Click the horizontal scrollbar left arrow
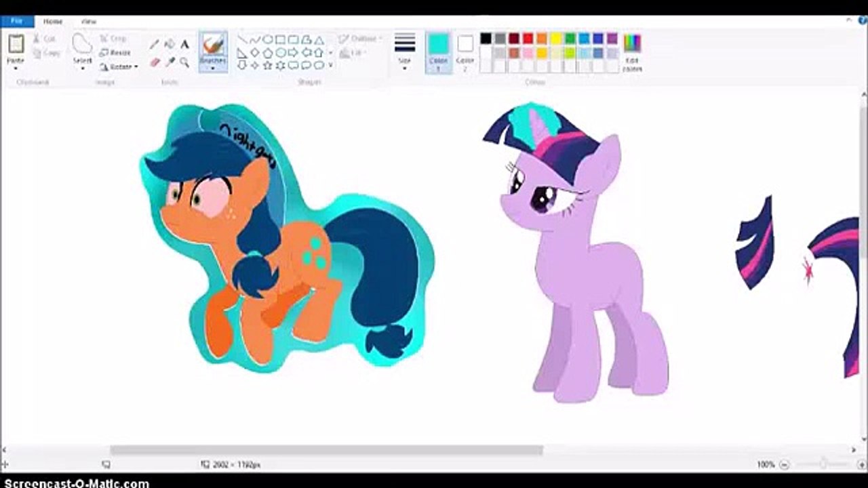 tap(5, 450)
